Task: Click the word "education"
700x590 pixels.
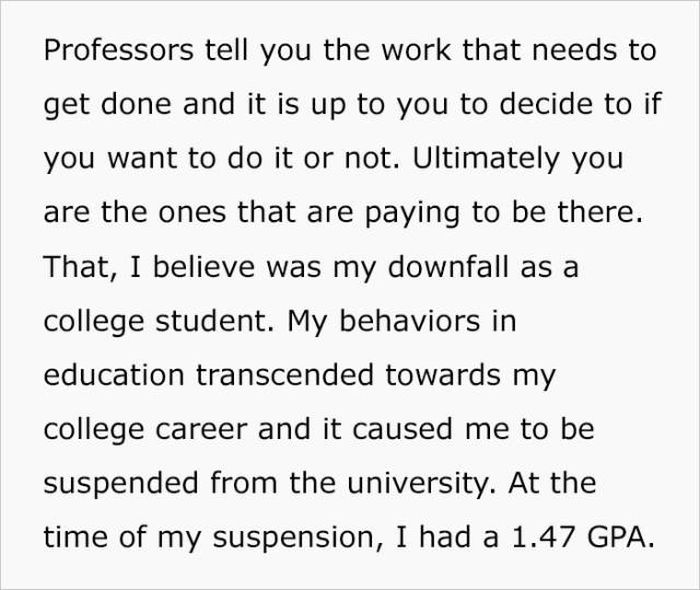Action: [x=114, y=374]
